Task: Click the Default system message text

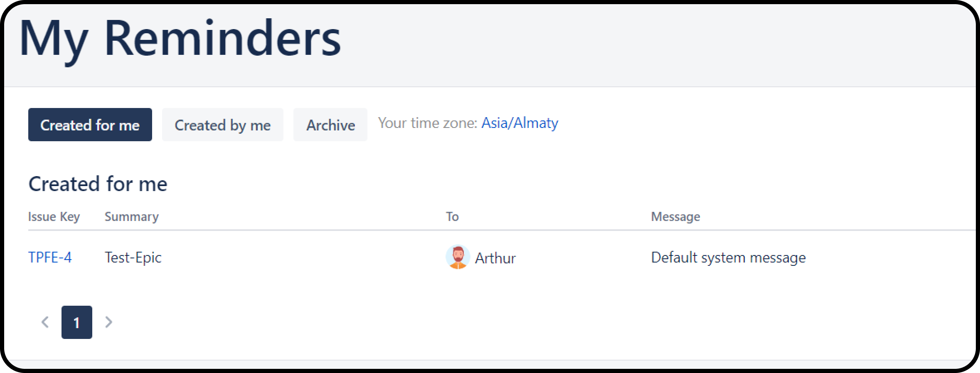Action: (728, 258)
